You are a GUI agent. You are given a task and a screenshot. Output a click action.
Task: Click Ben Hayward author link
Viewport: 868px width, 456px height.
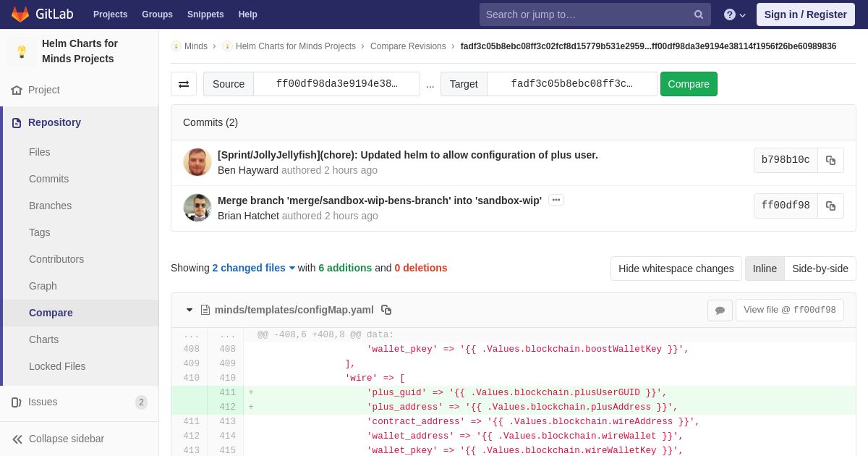(x=248, y=170)
